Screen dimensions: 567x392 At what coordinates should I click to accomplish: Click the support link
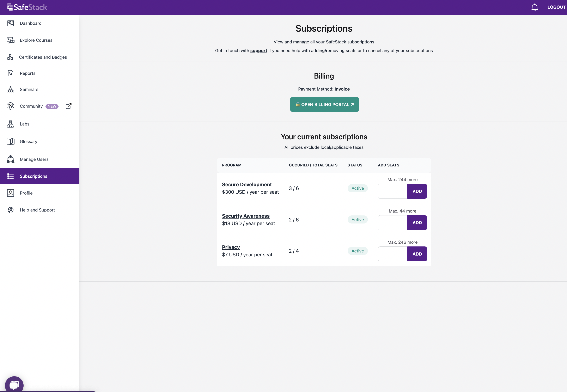(x=258, y=51)
